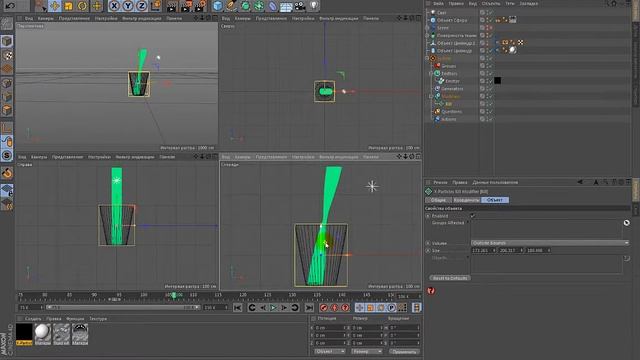This screenshot has width=640, height=360.
Task: Click the Undo arrow icon
Action: pos(10,5)
